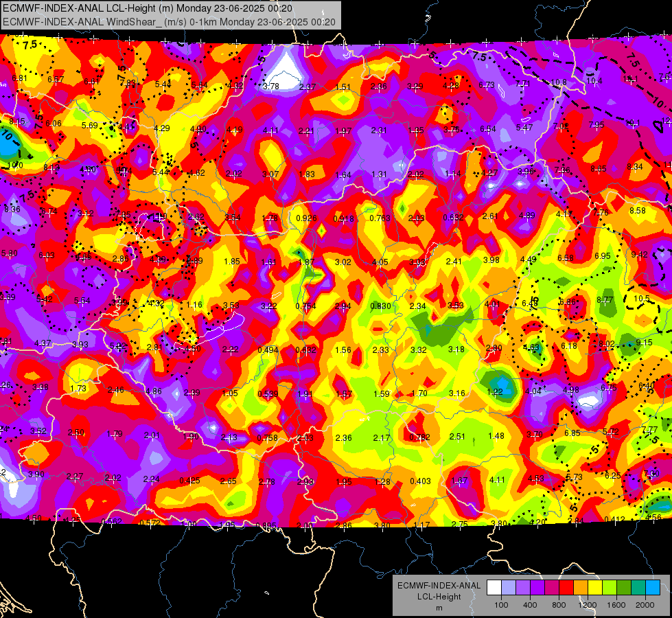Click the wind shear value 0.758
The width and height of the screenshot is (672, 618).
click(268, 438)
